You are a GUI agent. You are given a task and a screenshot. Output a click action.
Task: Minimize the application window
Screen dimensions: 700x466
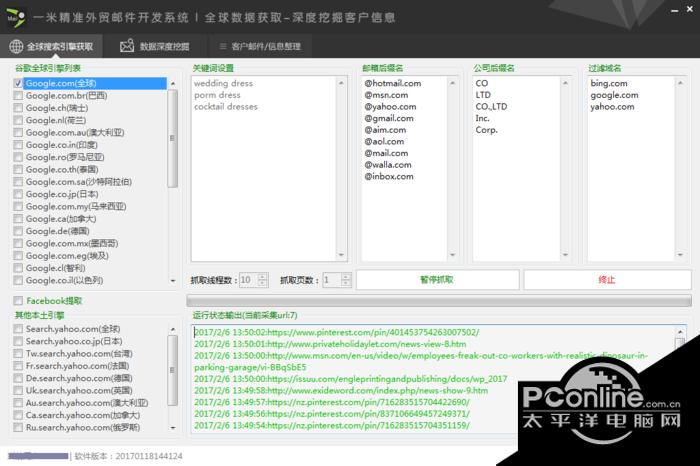[675, 10]
